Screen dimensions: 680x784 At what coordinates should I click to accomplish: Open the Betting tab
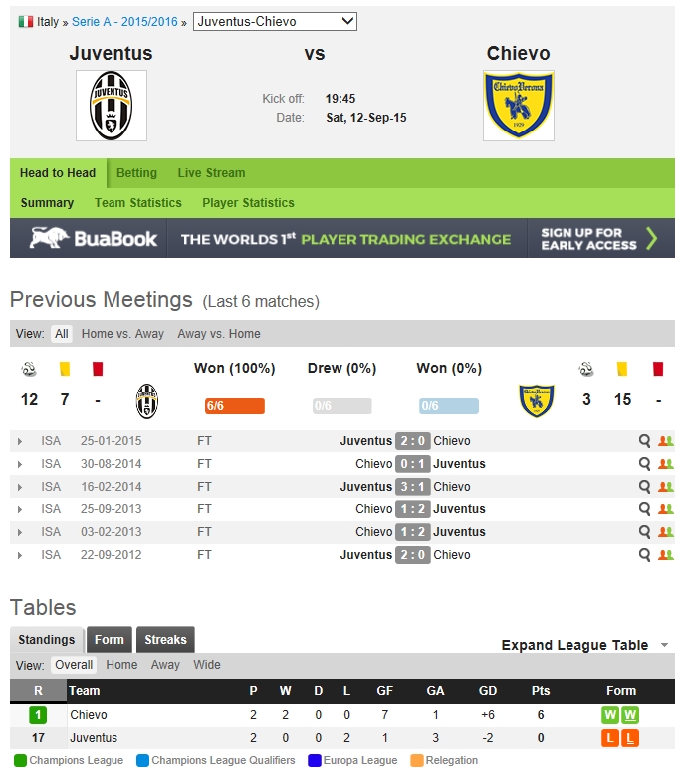[136, 173]
